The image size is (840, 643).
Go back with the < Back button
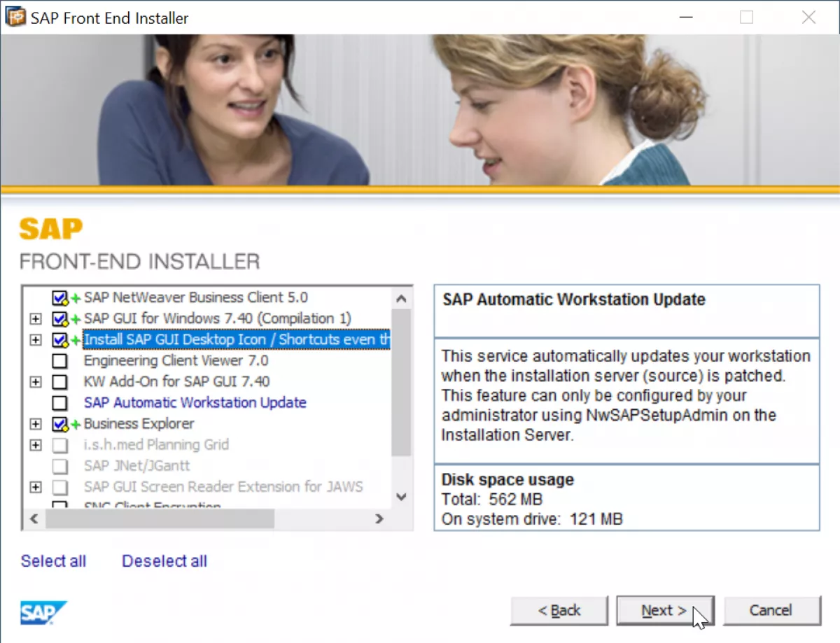(x=559, y=611)
